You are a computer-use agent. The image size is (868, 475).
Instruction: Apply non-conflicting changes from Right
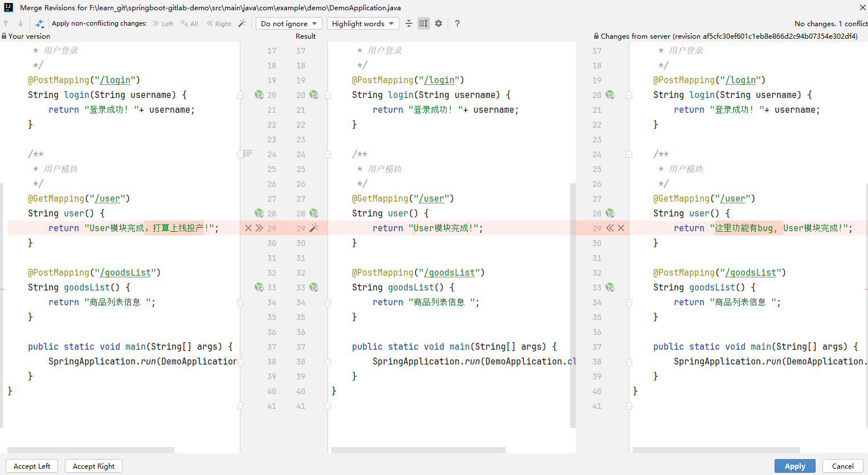click(219, 23)
